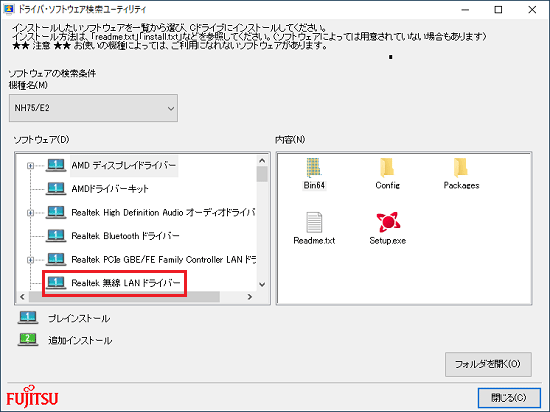
Task: Open the 機種名 NH75/E2 dropdown
Action: point(93,108)
